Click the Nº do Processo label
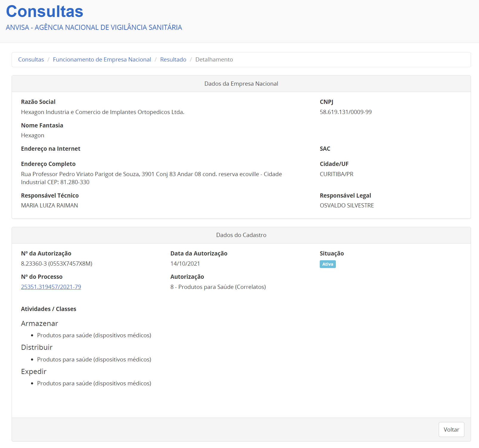479x448 pixels. click(x=42, y=277)
